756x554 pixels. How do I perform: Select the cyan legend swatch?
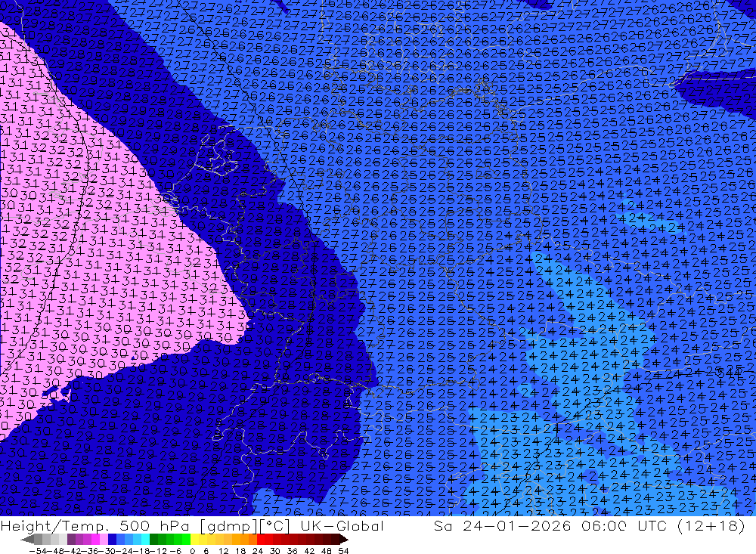click(x=145, y=540)
